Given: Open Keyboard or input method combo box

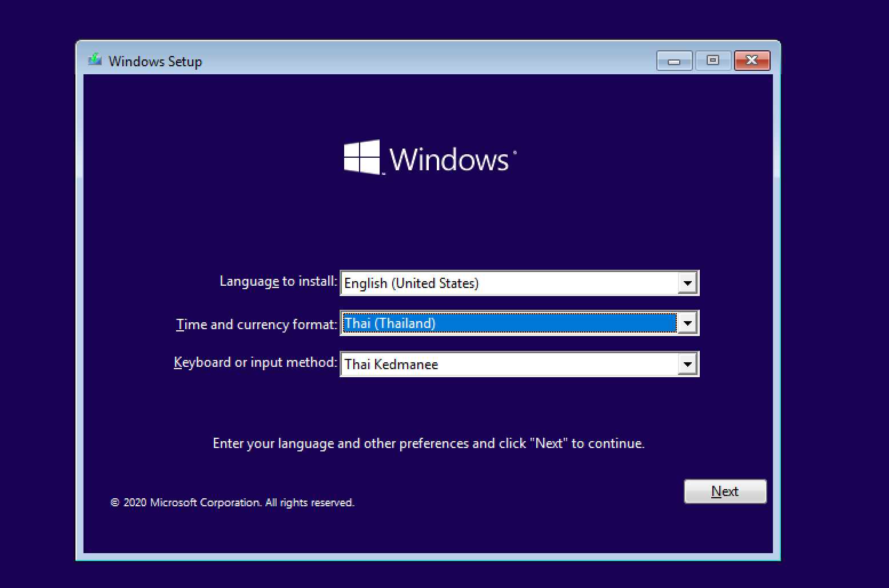Looking at the screenshot, I should point(519,364).
